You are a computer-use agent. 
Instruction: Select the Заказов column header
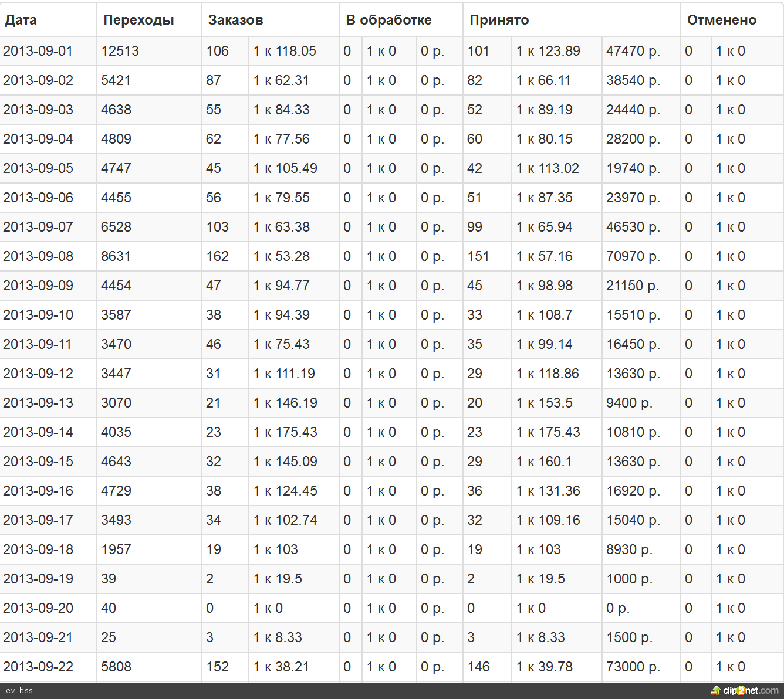(x=235, y=20)
